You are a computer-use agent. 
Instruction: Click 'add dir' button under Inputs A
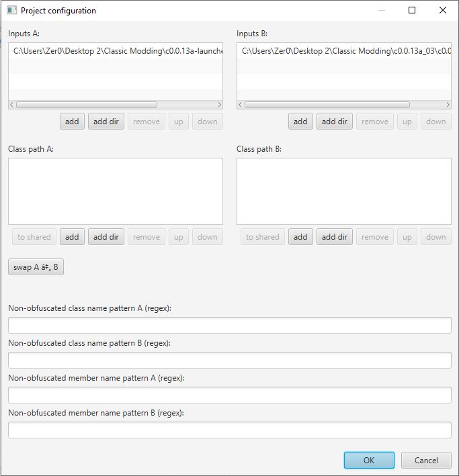(x=106, y=122)
